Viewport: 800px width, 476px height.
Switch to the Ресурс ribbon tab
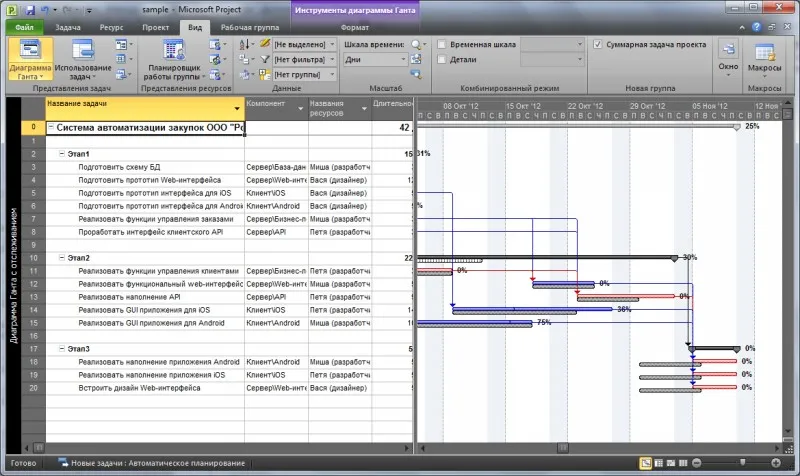[x=111, y=28]
